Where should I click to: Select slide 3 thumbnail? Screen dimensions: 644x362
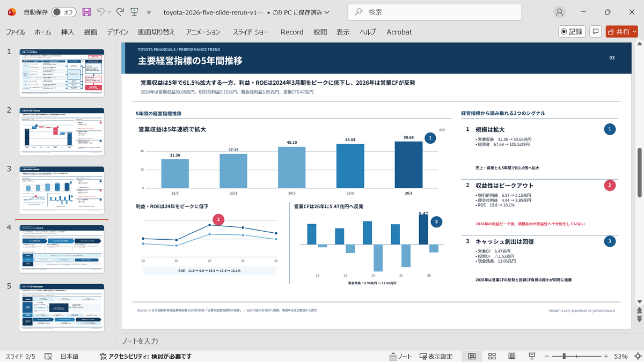click(62, 190)
